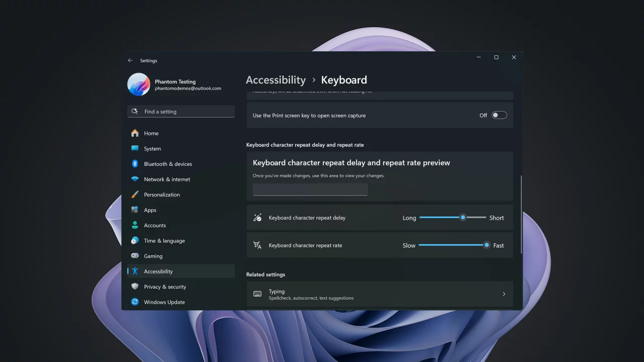Open the Home icon in sidebar
The image size is (644, 362).
(x=135, y=133)
